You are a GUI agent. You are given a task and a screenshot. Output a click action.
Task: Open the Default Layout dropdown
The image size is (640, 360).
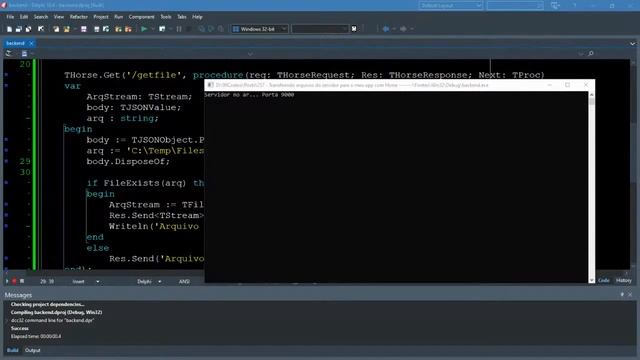point(451,5)
